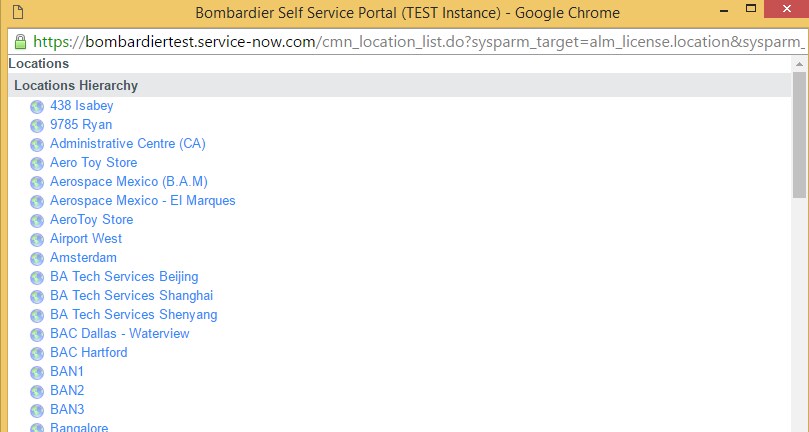Pick the AeroToy Store entry
This screenshot has width=809, height=432.
coord(91,220)
